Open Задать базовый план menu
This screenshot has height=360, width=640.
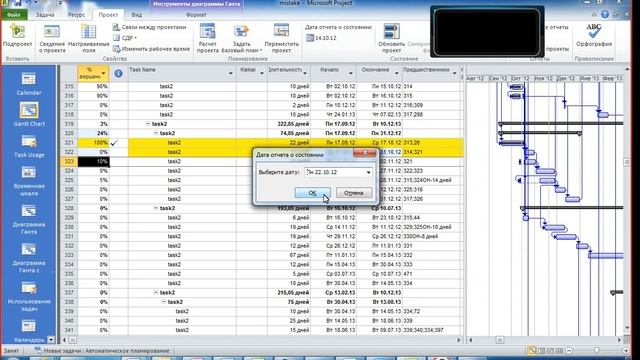[241, 39]
